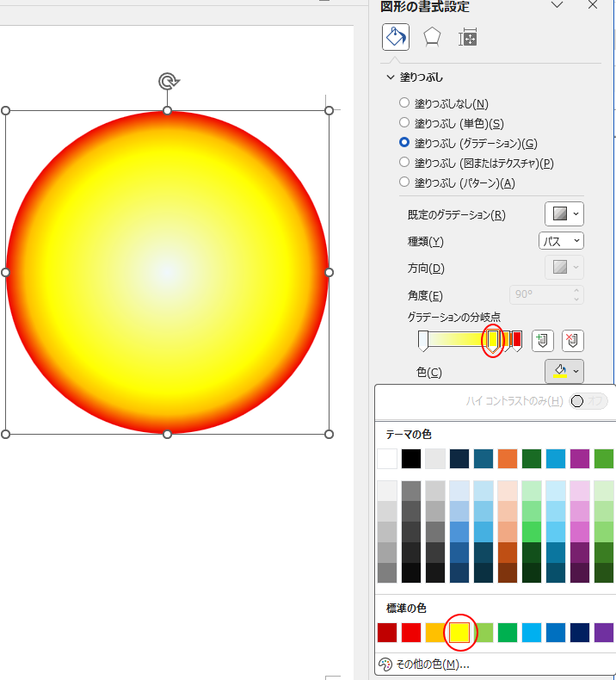Choose the bright green theme color swatch

604,459
